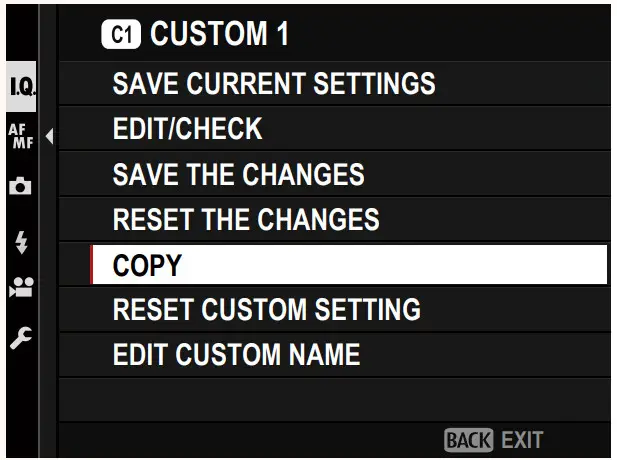The image size is (617, 460).
Task: Open the EDIT/CHECK option
Action: pos(187,129)
